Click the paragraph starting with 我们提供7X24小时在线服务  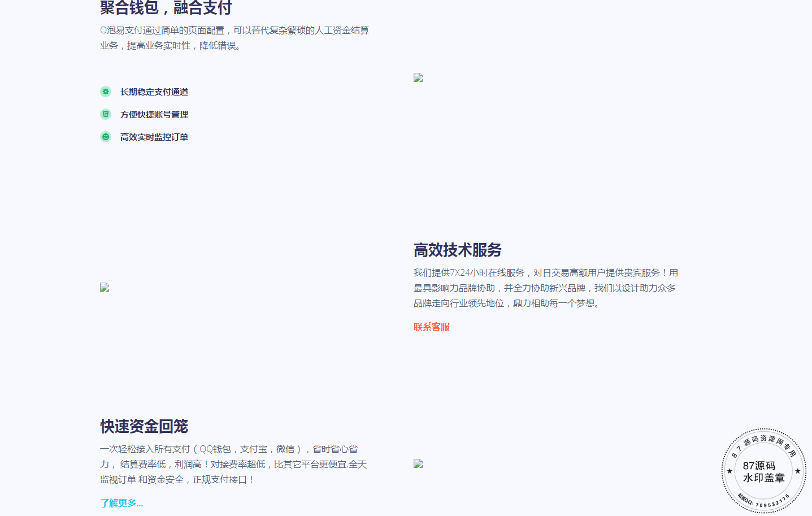click(546, 288)
